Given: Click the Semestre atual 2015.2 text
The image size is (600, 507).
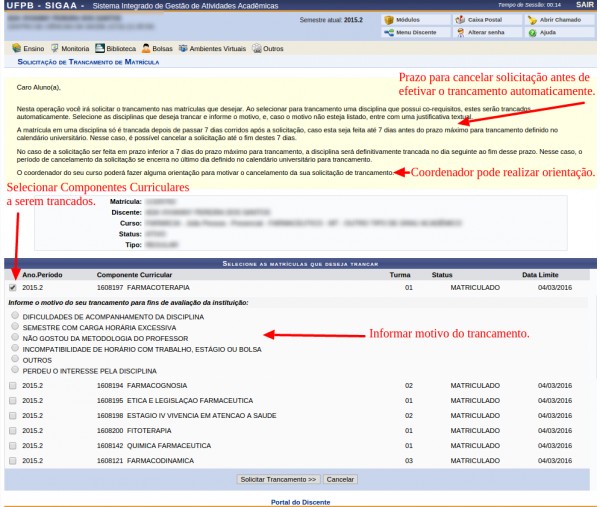Looking at the screenshot, I should 331,20.
